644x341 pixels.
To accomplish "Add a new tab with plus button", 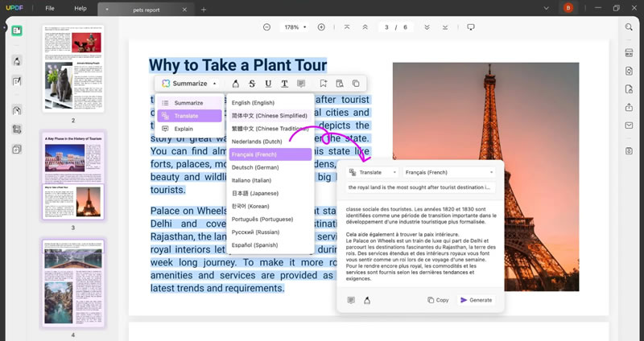I will coord(204,10).
